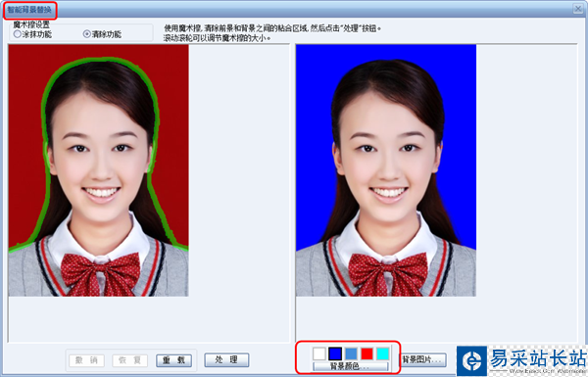Open the 背景图片 background image button
Image resolution: width=588 pixels, height=377 pixels.
click(423, 360)
